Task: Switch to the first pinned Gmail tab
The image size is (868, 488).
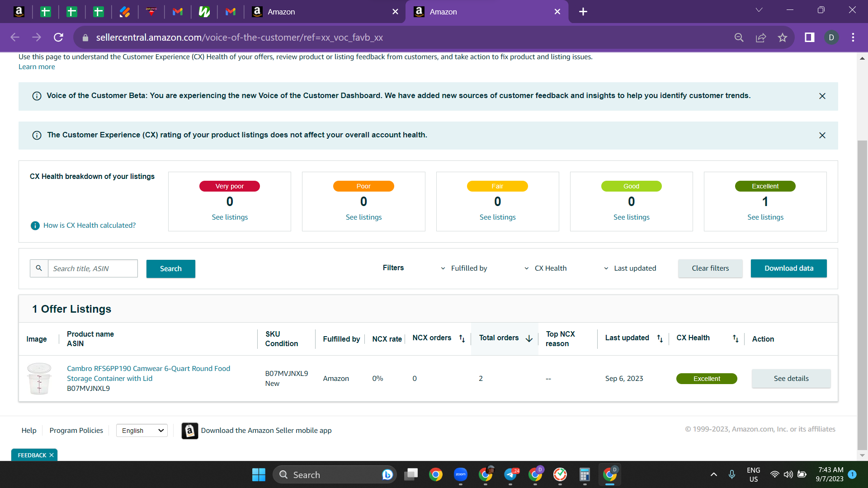Action: coord(178,12)
